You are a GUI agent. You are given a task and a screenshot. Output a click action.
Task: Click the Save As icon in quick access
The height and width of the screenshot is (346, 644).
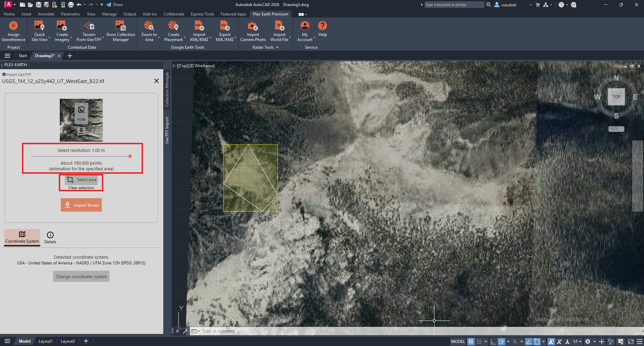pos(46,5)
